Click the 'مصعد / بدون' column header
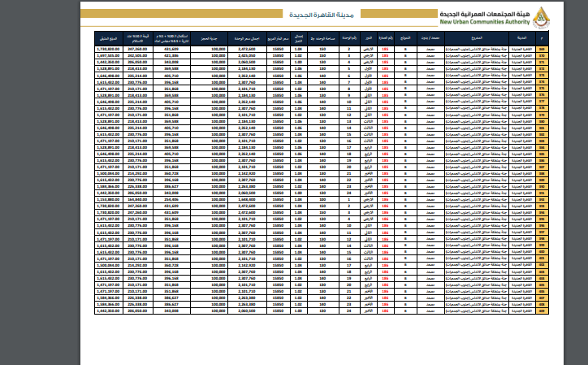This screenshot has height=365, width=588. 430,38
